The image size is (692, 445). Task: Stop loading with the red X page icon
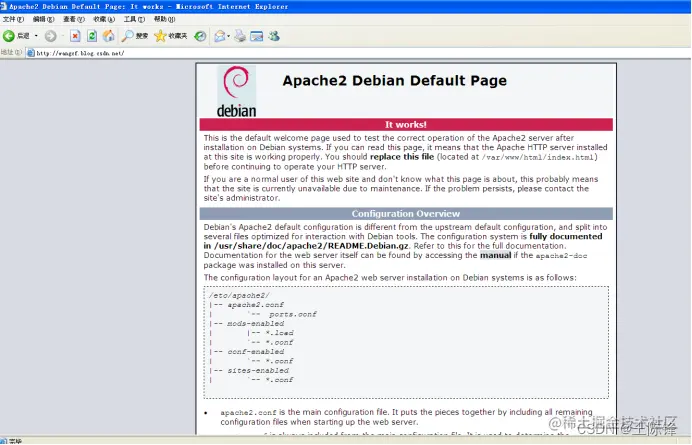pos(75,36)
